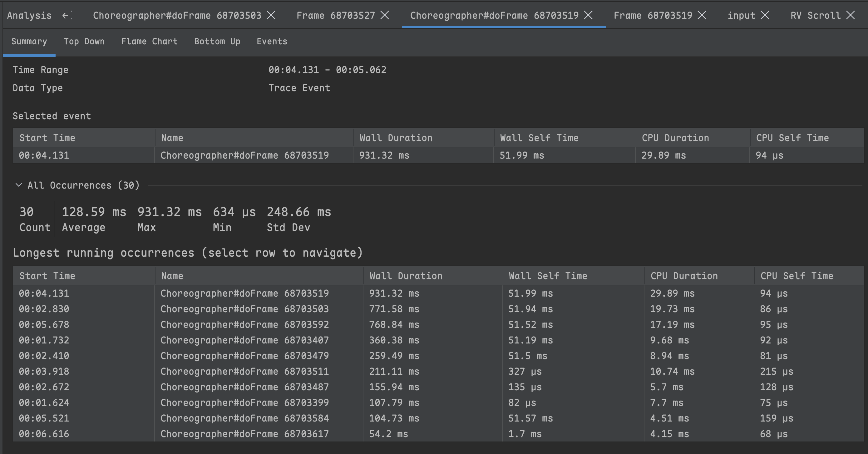Select the occurrence row starting at 00:01.732

tap(244, 340)
